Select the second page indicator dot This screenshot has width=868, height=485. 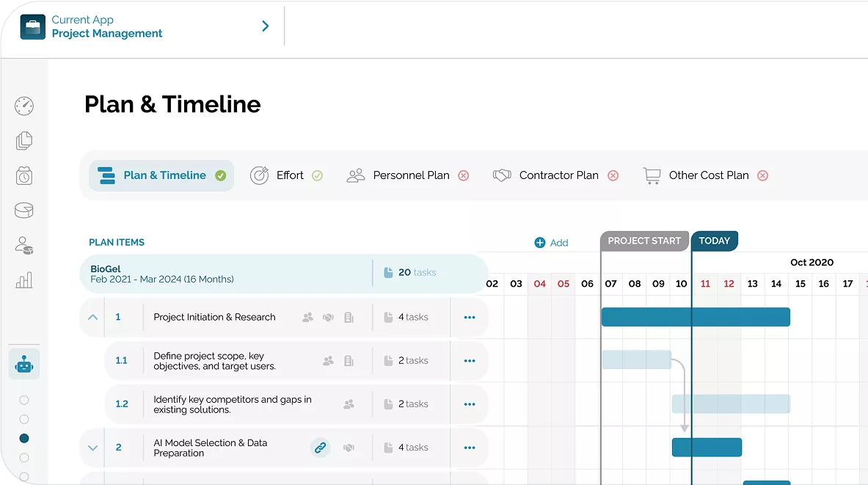(x=23, y=419)
